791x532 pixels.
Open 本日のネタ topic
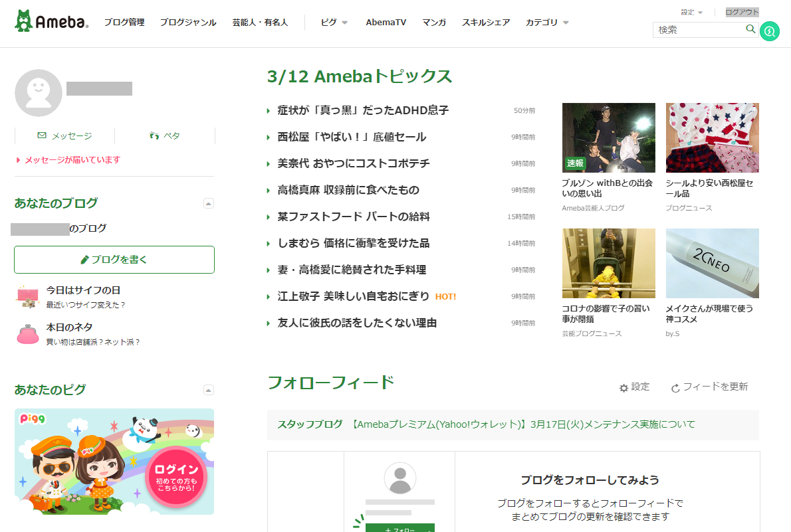(70, 327)
